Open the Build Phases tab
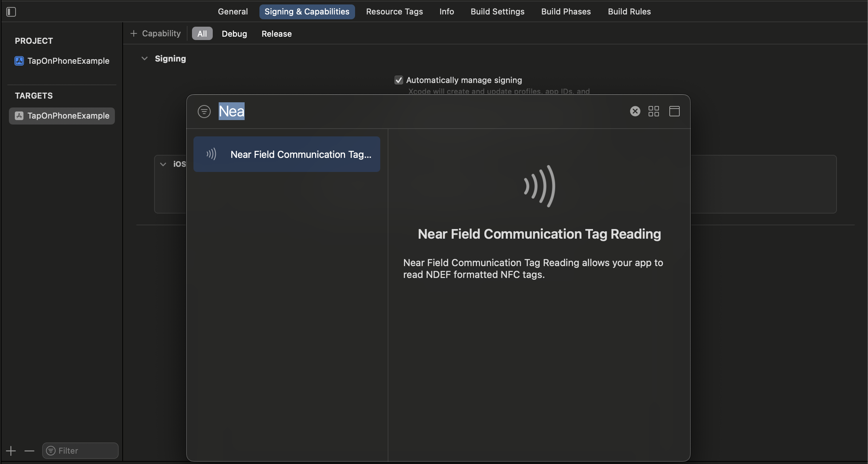 [x=566, y=11]
